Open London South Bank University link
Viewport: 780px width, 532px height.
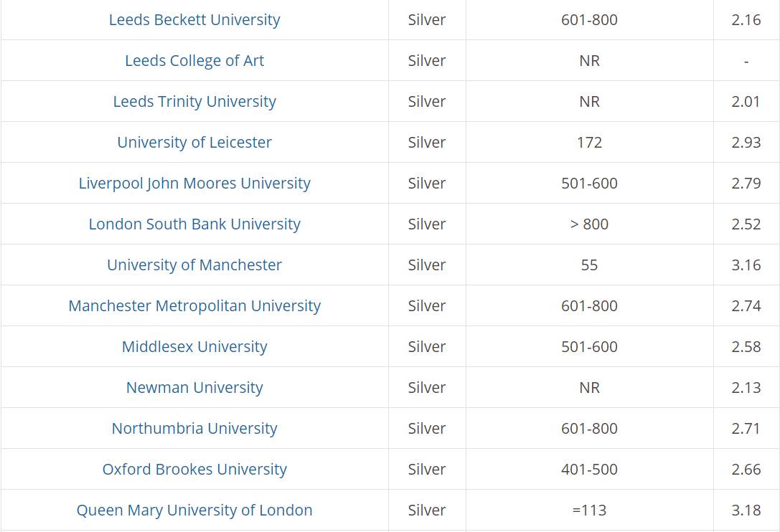[194, 224]
